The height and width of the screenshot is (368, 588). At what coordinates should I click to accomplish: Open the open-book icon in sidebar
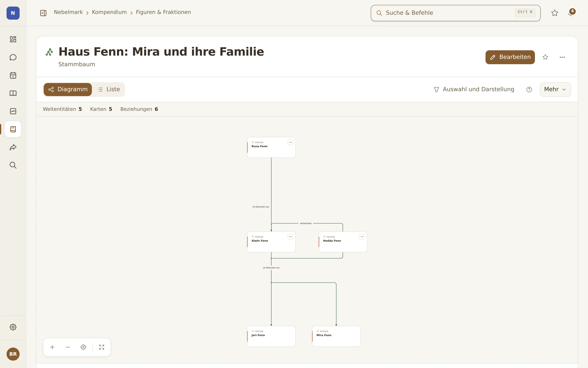click(13, 93)
